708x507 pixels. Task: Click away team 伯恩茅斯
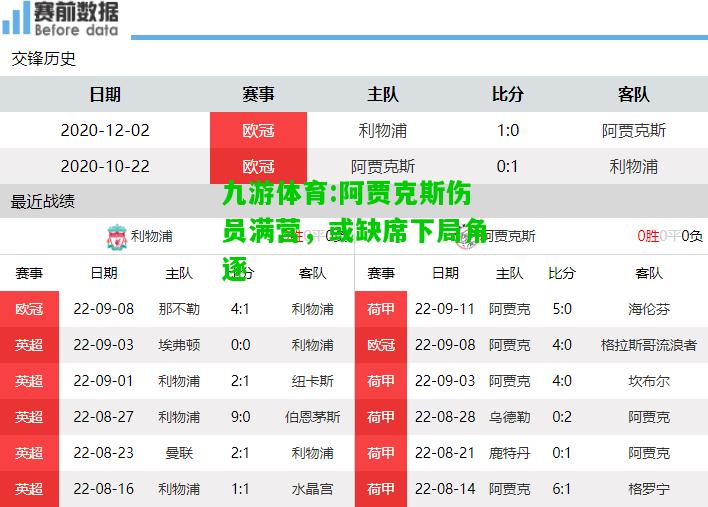312,417
